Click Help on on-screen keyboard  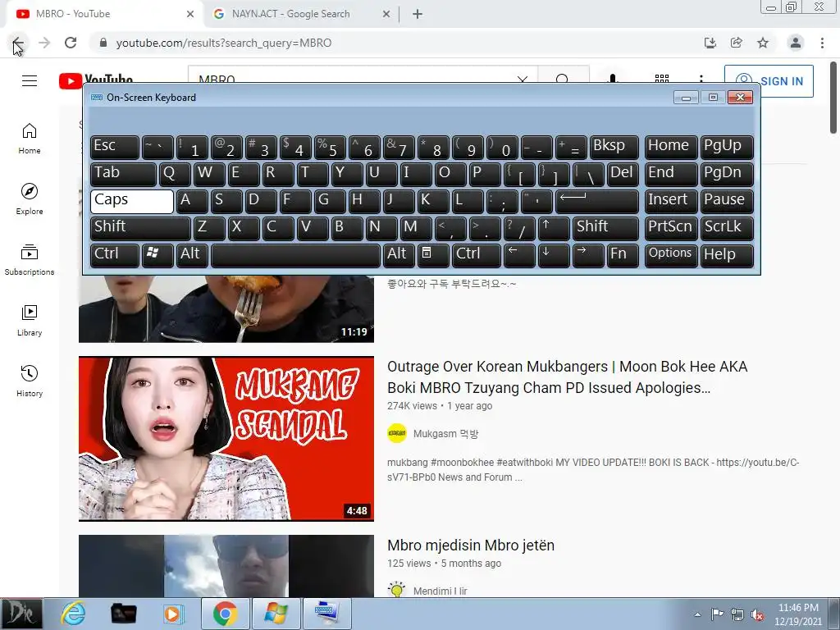tap(727, 254)
